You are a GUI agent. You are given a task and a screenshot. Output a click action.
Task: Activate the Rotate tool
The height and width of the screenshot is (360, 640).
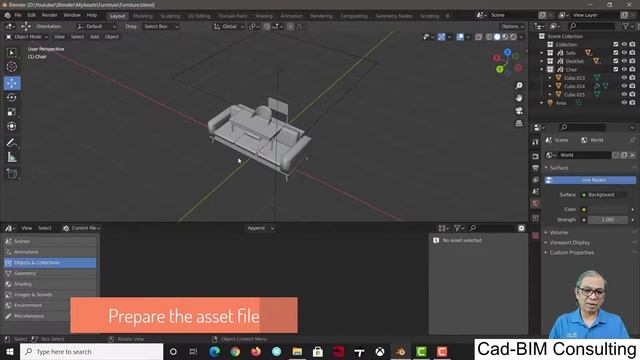(x=12, y=98)
